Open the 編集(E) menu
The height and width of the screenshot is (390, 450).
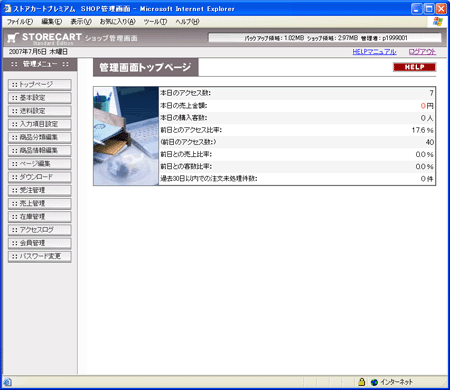point(51,22)
